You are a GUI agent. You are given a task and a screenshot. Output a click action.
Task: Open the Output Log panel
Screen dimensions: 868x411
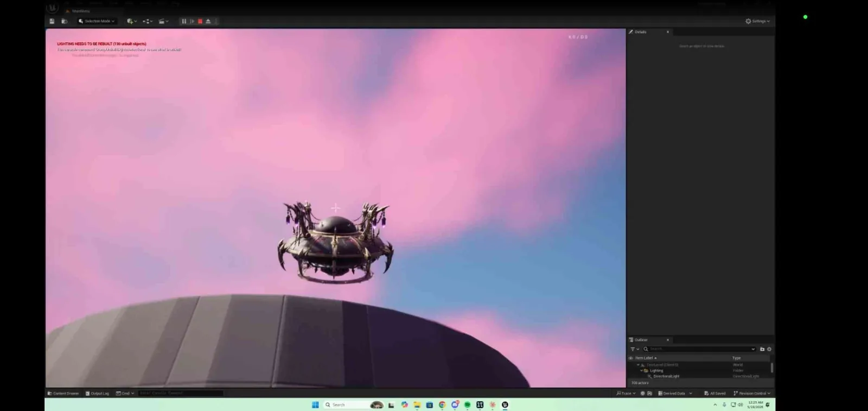[x=98, y=393]
